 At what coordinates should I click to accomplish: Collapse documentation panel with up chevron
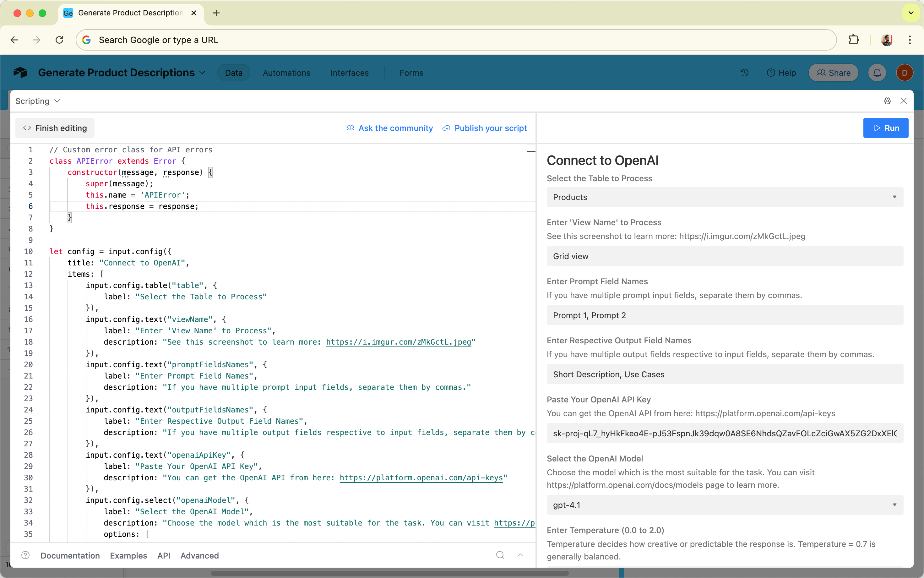(520, 555)
